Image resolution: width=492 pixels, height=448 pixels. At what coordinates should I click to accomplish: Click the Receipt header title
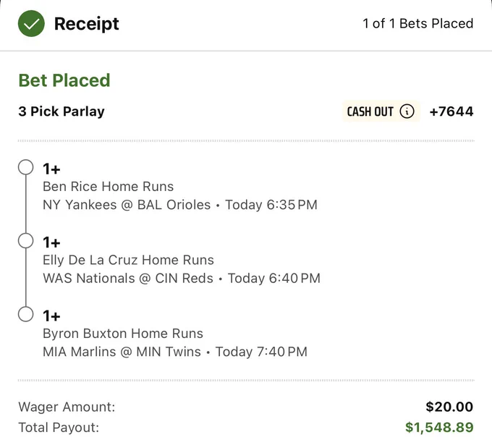click(x=87, y=24)
